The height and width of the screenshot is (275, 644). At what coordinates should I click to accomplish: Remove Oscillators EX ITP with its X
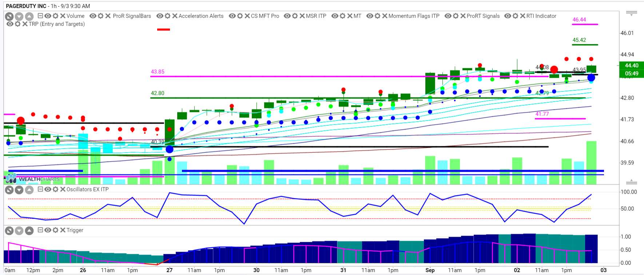point(63,190)
